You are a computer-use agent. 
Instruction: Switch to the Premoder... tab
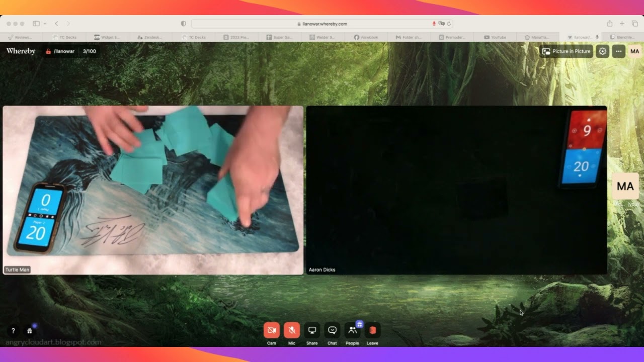pyautogui.click(x=451, y=37)
